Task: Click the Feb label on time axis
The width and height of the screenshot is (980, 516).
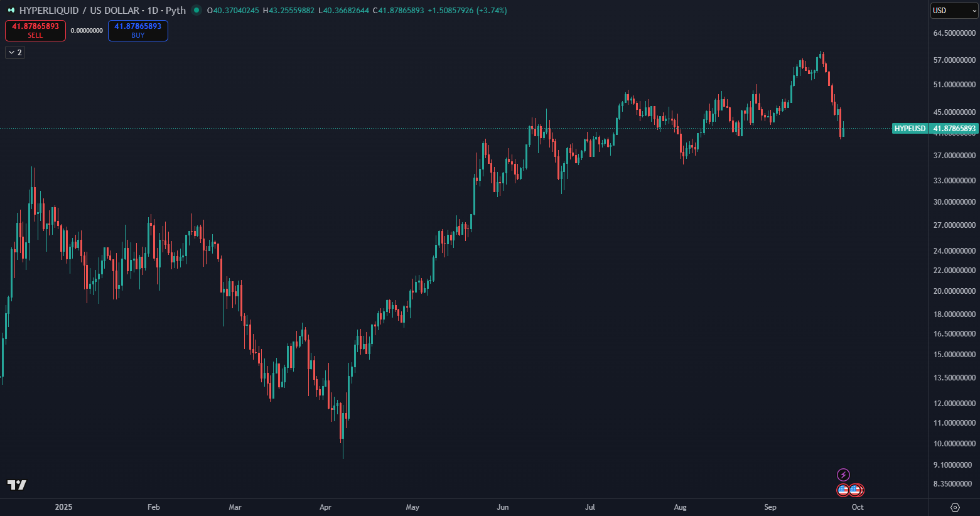Action: pyautogui.click(x=154, y=507)
